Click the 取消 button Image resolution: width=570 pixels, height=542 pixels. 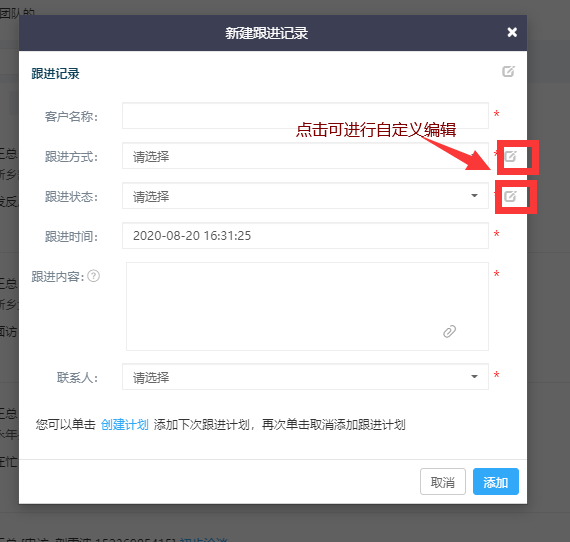(x=443, y=481)
